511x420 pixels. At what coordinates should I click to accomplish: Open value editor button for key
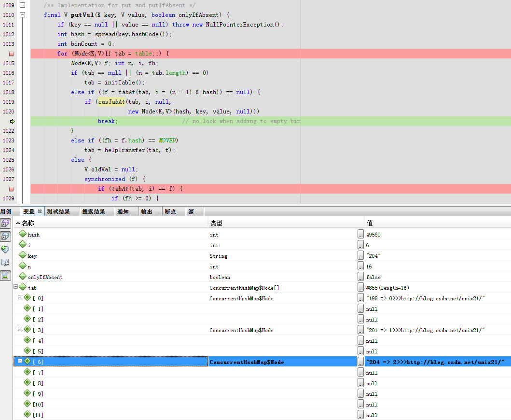(360, 255)
